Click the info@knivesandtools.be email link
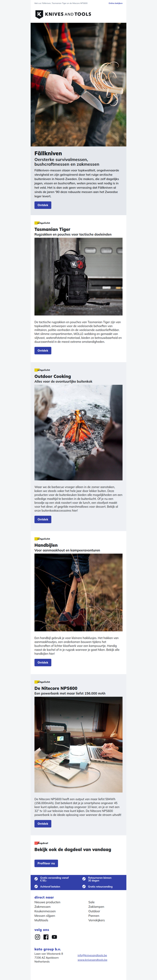Screen dimensions: 157x980 click(92, 955)
